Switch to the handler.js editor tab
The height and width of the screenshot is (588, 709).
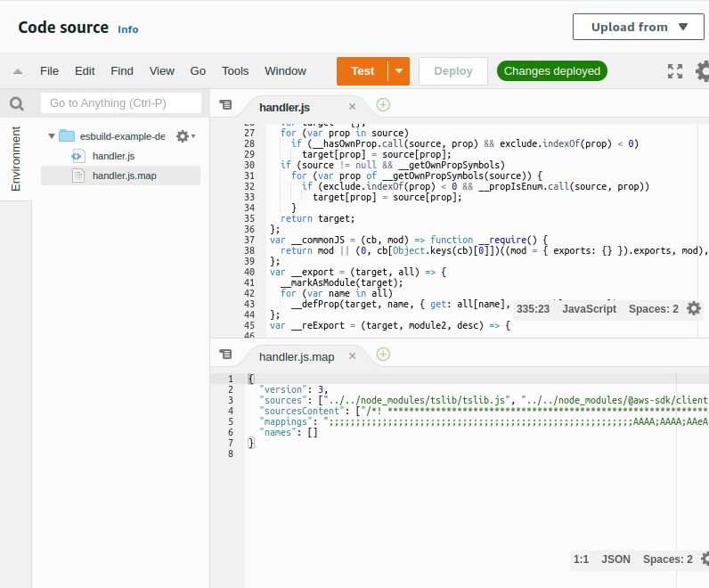pos(284,108)
